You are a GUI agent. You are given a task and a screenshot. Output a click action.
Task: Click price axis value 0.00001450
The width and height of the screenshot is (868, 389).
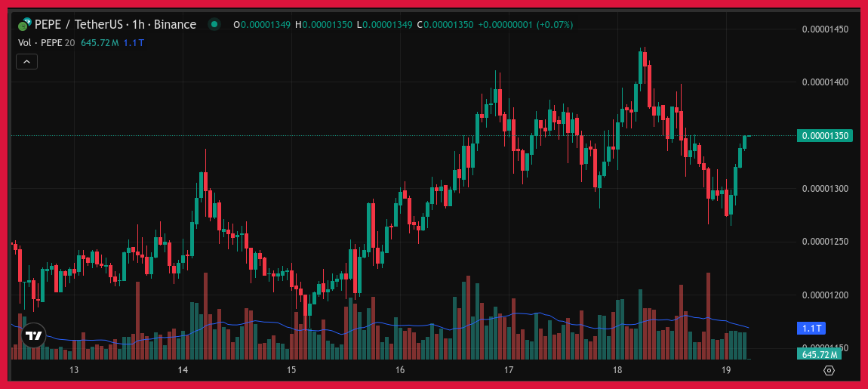pos(826,29)
